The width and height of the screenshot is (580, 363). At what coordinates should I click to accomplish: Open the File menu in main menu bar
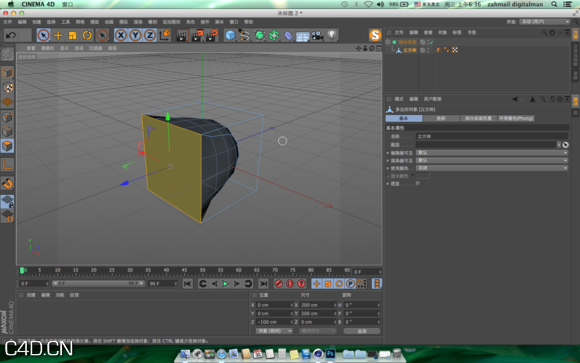click(x=7, y=22)
